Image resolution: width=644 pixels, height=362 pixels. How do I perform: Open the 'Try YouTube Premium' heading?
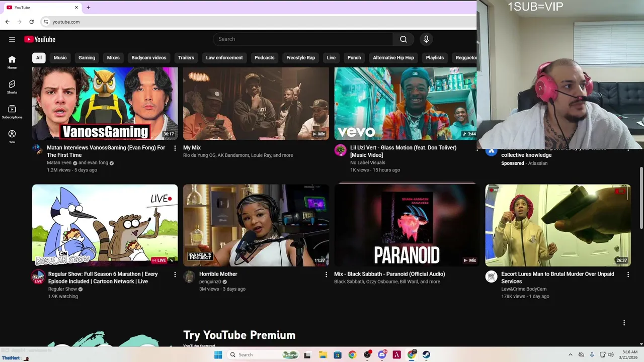(x=239, y=335)
